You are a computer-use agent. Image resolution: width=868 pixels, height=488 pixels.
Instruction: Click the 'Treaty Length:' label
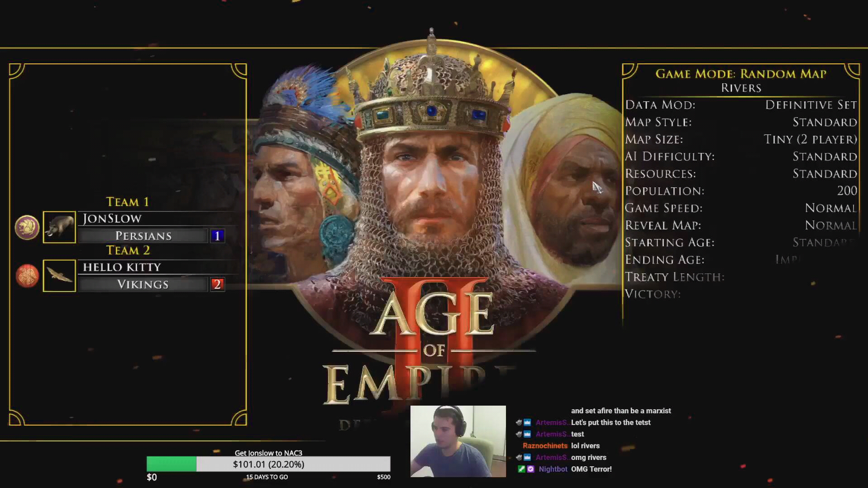pyautogui.click(x=675, y=277)
